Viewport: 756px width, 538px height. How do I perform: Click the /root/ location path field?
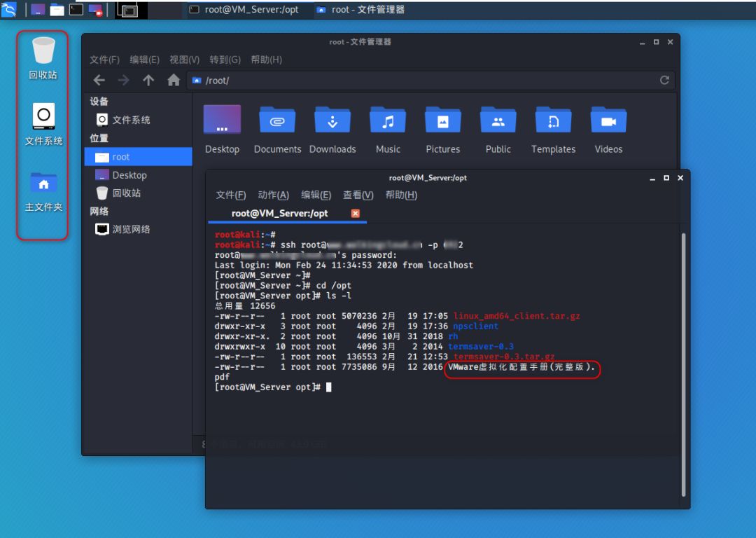pos(423,81)
